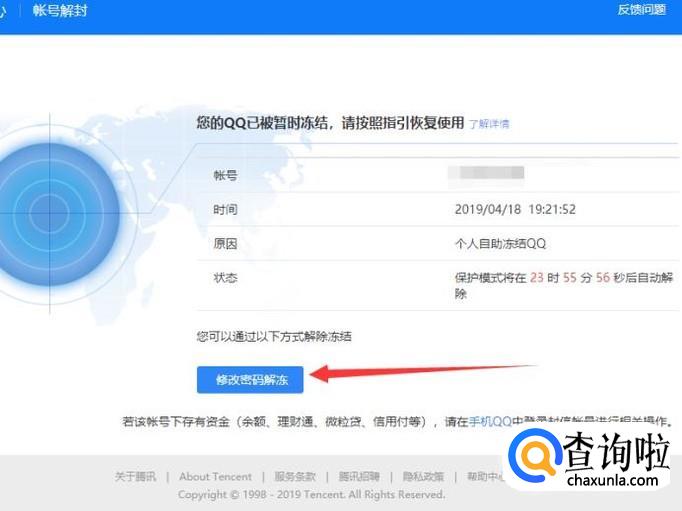Open the 服务条款 footer link
The height and width of the screenshot is (511, 682).
[x=295, y=477]
